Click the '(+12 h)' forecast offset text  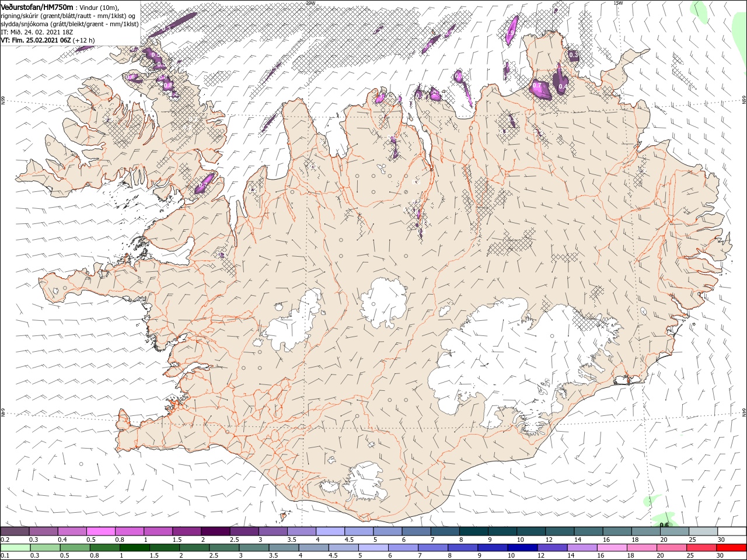pos(85,40)
